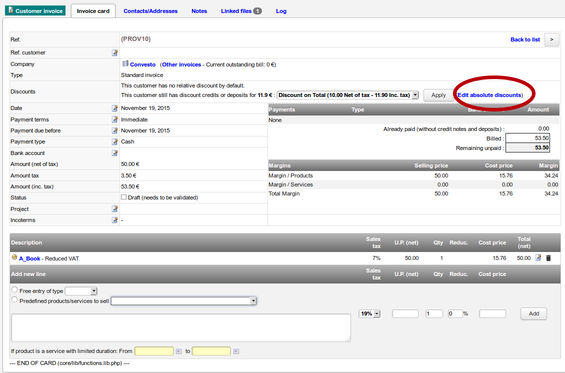Edit Bank account pencil icon
The width and height of the screenshot is (565, 373).
(x=115, y=153)
